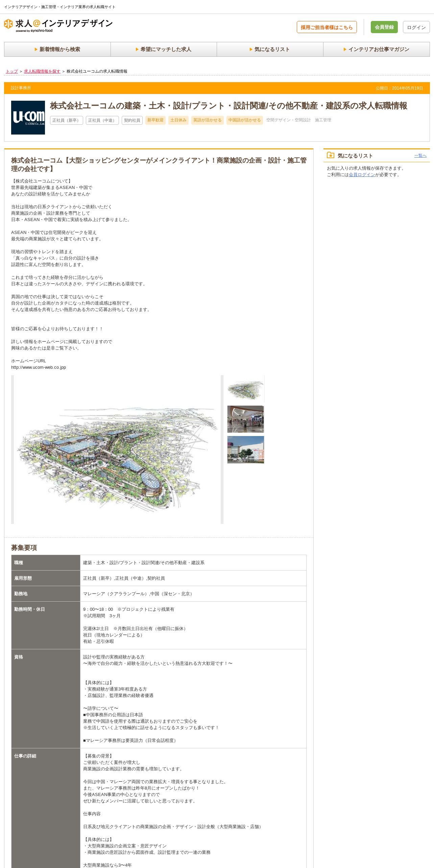The width and height of the screenshot is (434, 868).
Task: Click the マレーシア（クアラランプール）,中国 location cell
Action: tap(193, 594)
